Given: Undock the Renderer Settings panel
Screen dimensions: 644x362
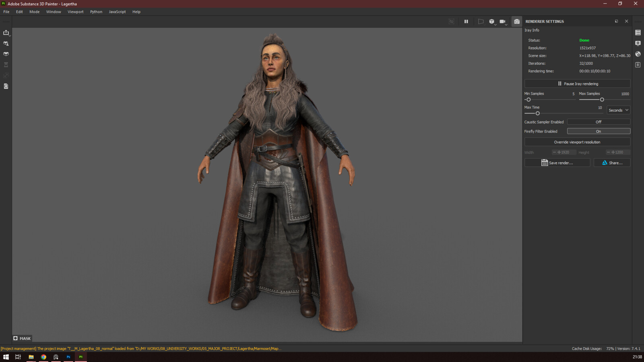Looking at the screenshot, I should (x=616, y=21).
